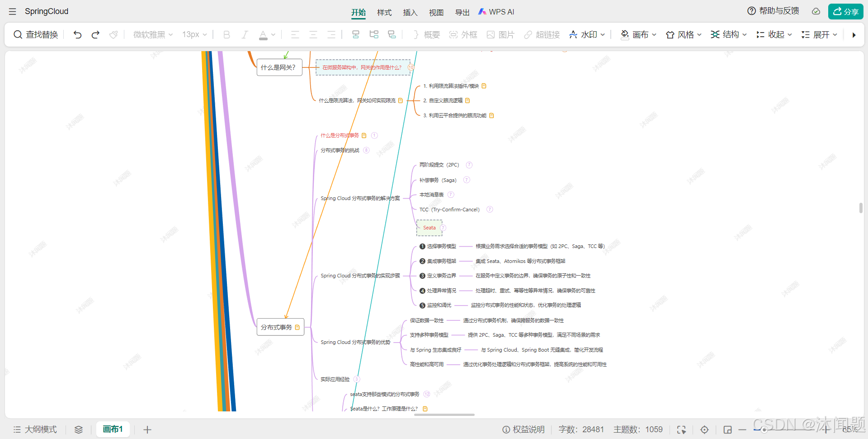868x439 pixels.
Task: Undo the last action
Action: click(x=77, y=35)
